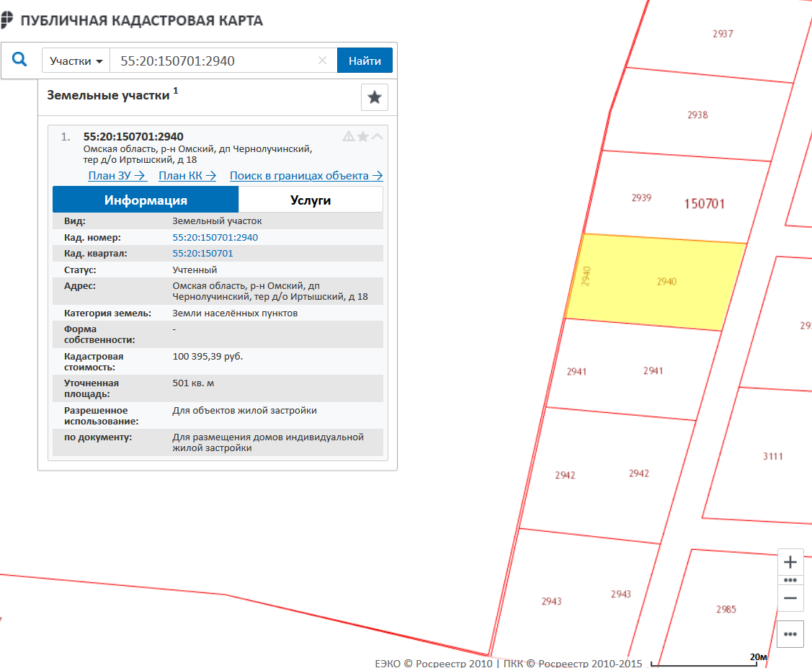
Task: Click the ПУБЛИЧНАЯ КАДАСТРОВАЯ КАРТА title
Action: point(141,21)
